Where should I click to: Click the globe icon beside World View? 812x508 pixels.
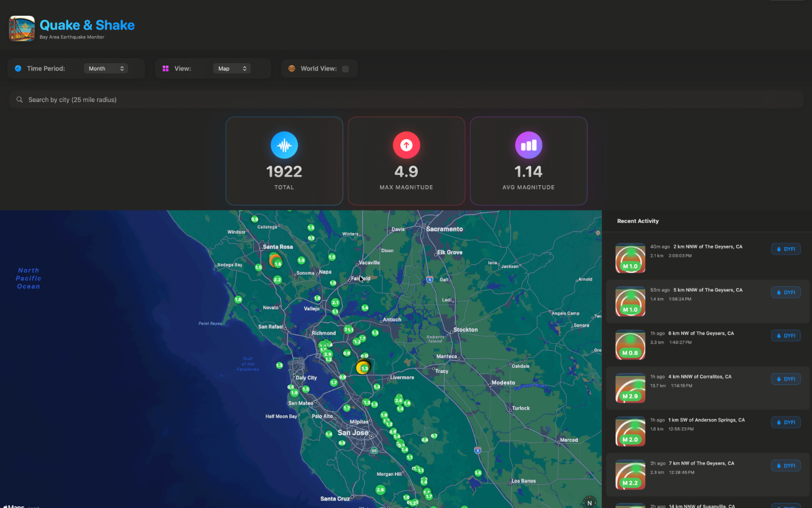click(x=292, y=68)
